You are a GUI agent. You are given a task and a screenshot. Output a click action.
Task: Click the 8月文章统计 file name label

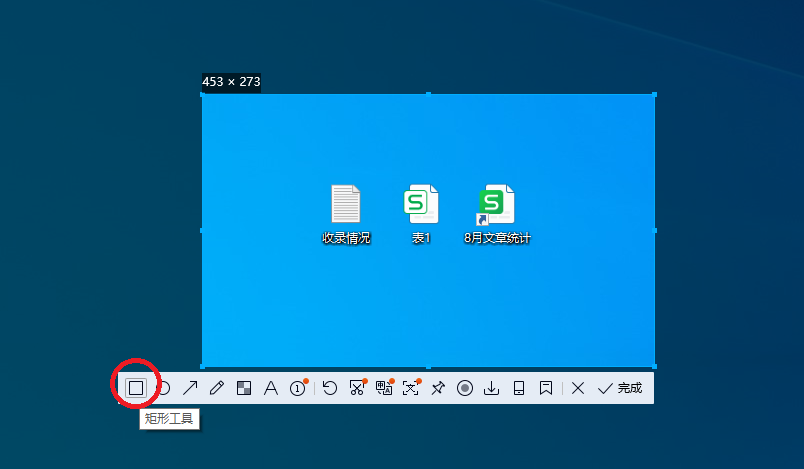tap(497, 238)
